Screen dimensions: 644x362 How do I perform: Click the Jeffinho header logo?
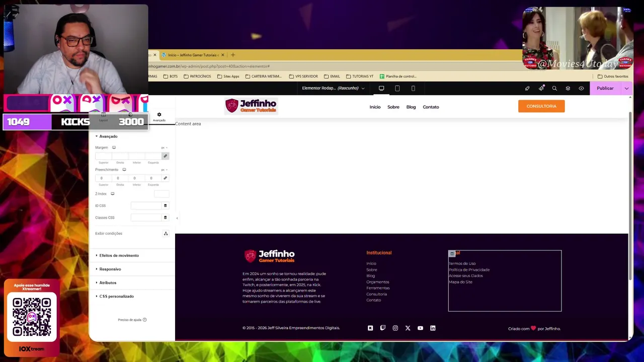click(x=251, y=106)
